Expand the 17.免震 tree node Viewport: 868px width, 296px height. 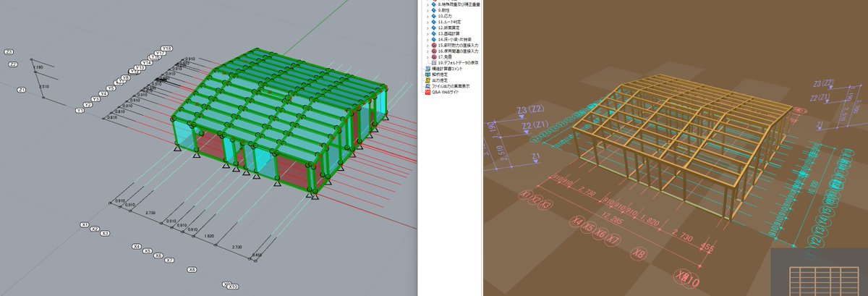point(427,57)
